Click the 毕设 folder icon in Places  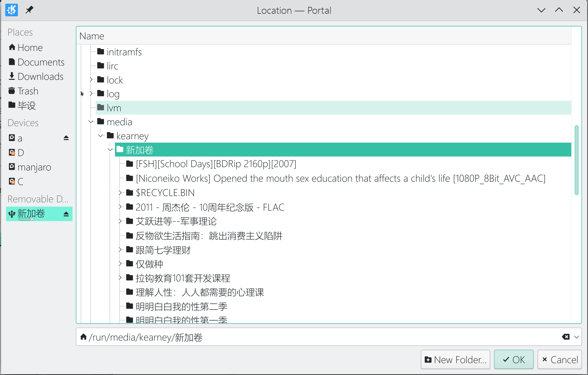click(x=12, y=105)
